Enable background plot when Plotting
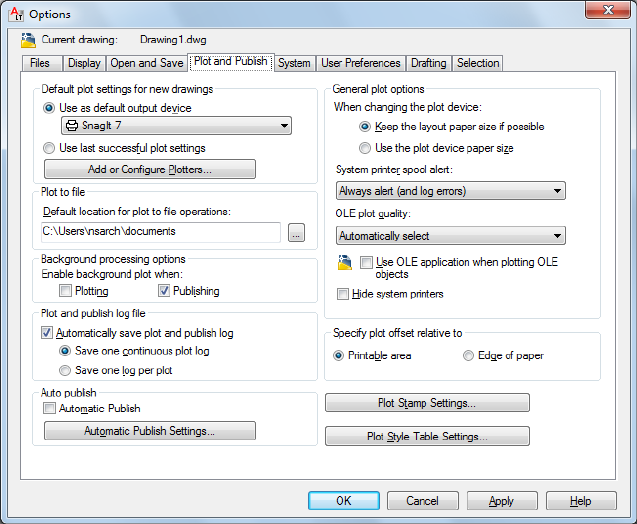The height and width of the screenshot is (524, 637). [x=66, y=291]
